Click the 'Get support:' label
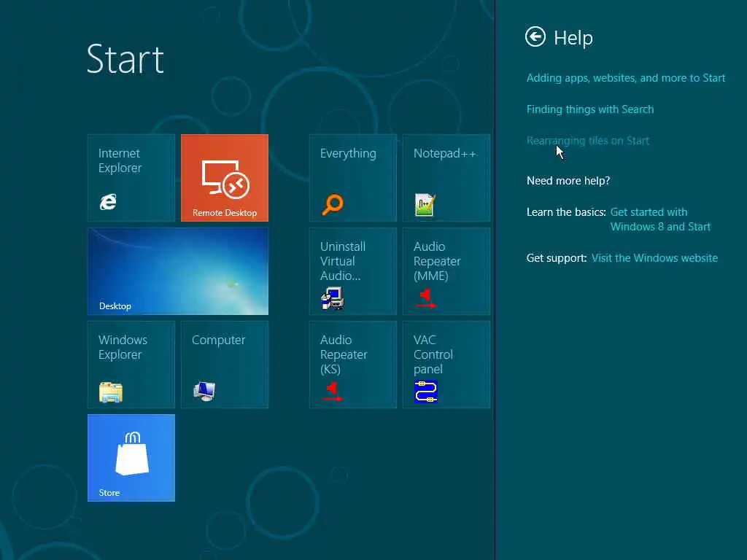The image size is (747, 560). [x=557, y=258]
